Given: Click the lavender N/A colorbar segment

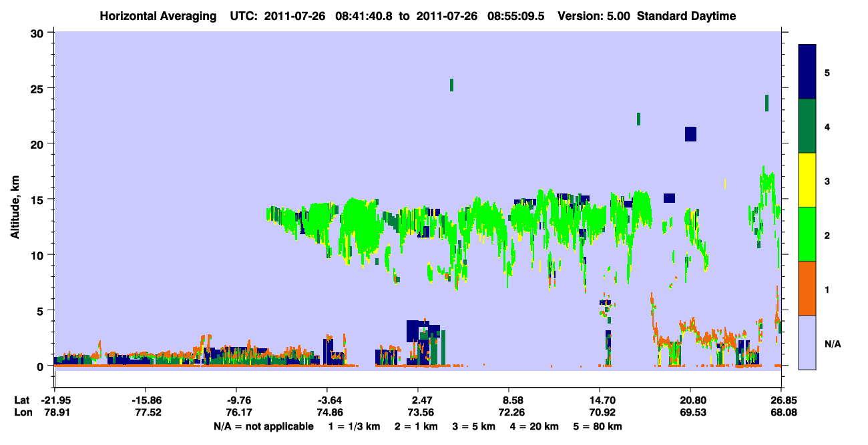Looking at the screenshot, I should (807, 342).
